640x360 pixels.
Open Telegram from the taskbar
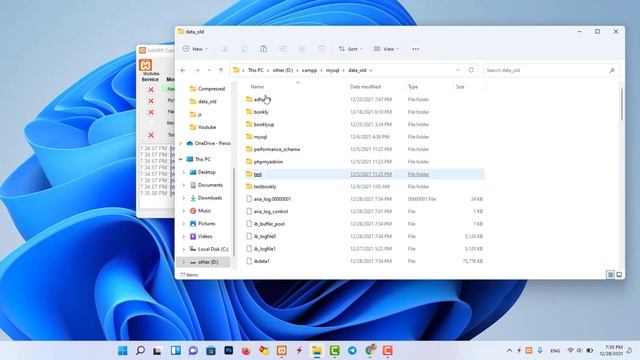pos(352,350)
